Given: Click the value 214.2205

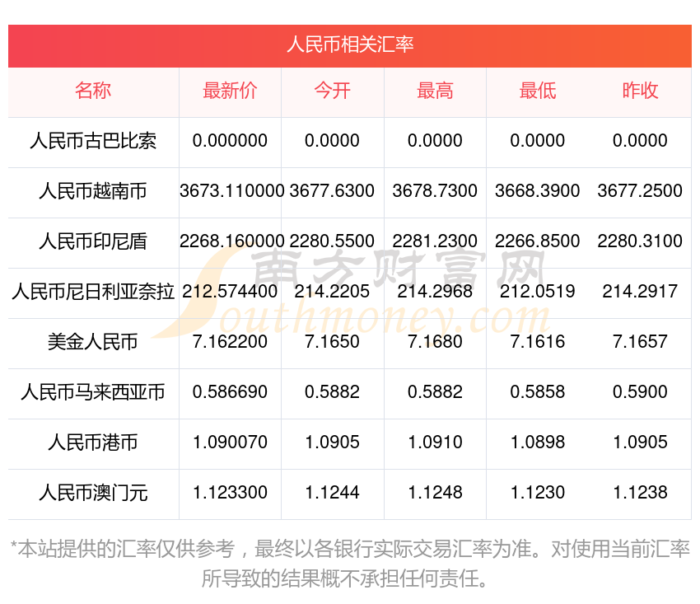Looking at the screenshot, I should [x=332, y=292].
